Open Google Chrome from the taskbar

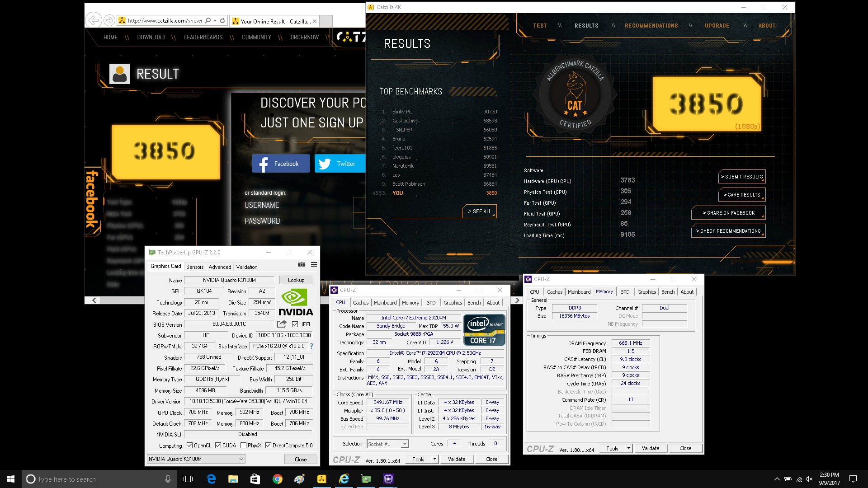pyautogui.click(x=278, y=479)
